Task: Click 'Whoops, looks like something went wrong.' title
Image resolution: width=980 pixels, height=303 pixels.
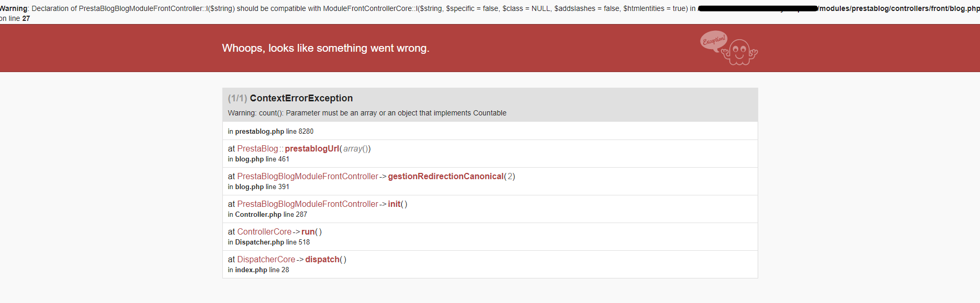Action: (x=325, y=48)
